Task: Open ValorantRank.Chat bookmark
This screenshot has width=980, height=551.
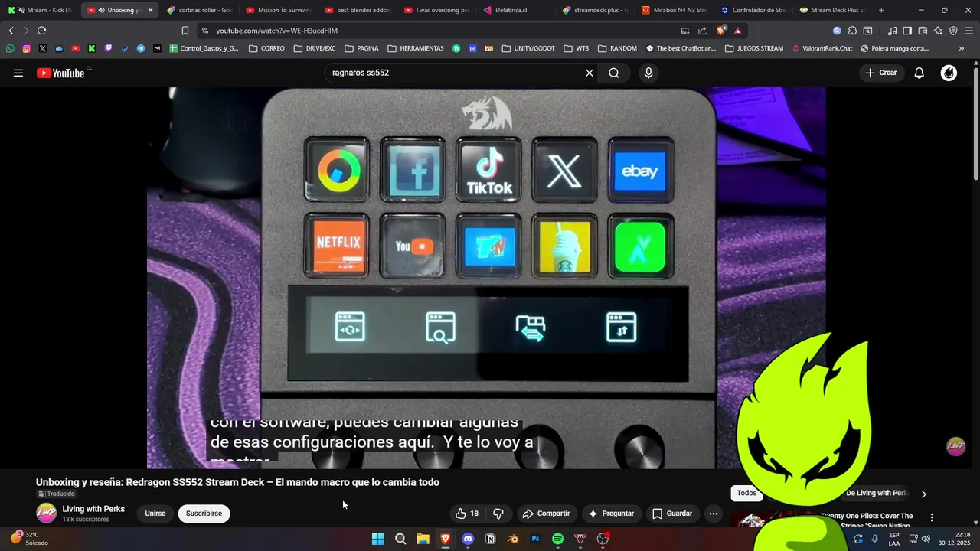Action: (822, 48)
